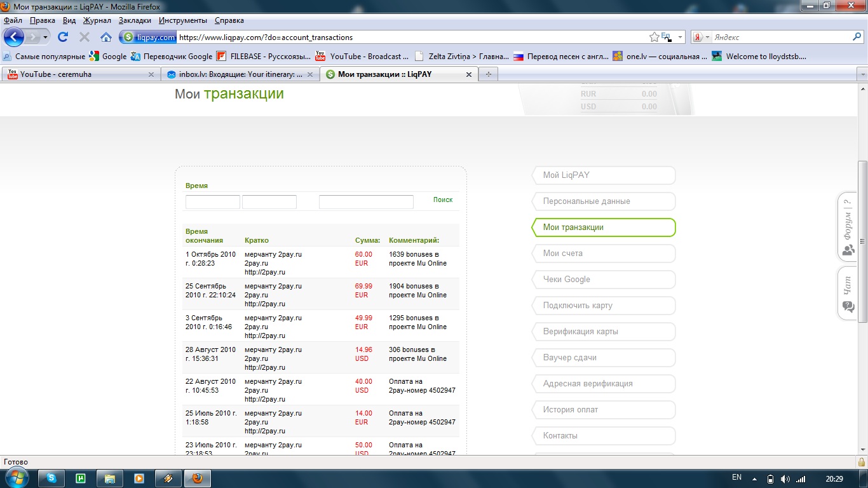Open Подключить карту sidebar item
The width and height of the screenshot is (868, 488).
(x=604, y=306)
